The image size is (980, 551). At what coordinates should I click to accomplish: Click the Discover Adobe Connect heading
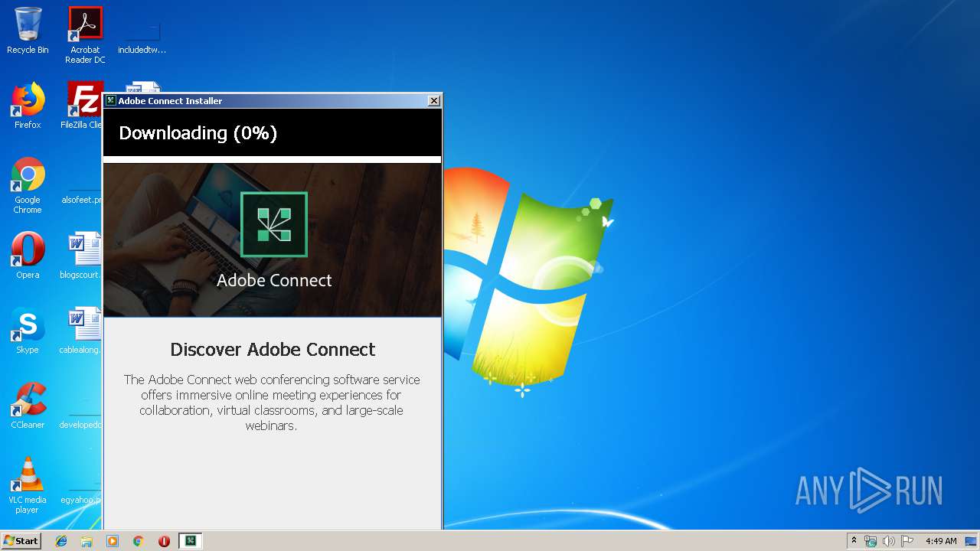click(273, 350)
